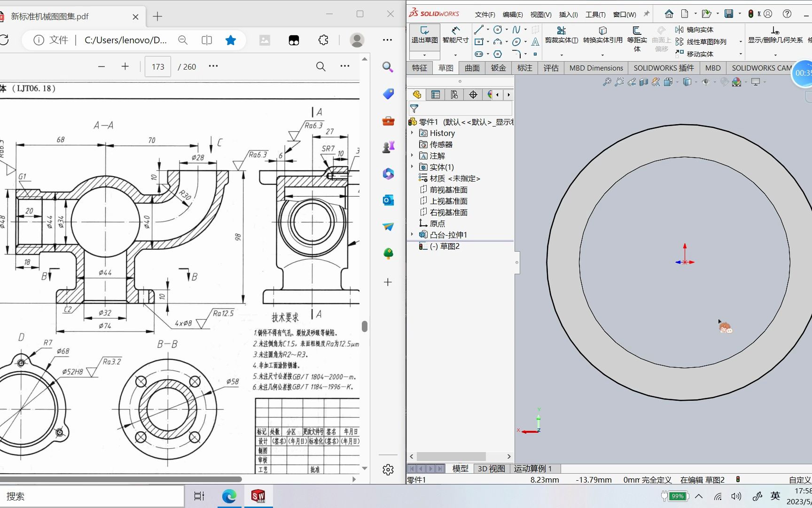Click Move Entities (移动实体) tool
This screenshot has height=508, width=812.
695,54
